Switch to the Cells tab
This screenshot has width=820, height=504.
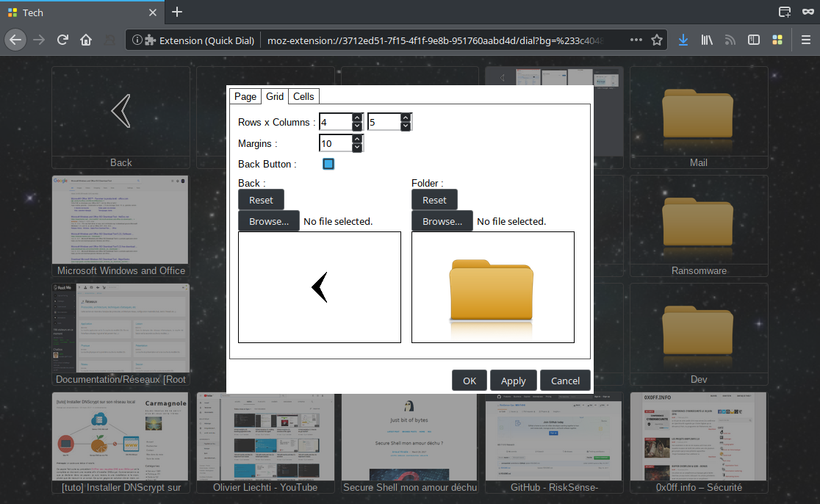pyautogui.click(x=303, y=96)
